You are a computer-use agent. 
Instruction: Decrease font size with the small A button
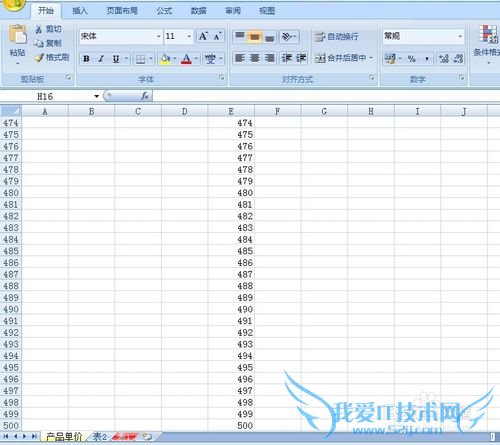[217, 36]
